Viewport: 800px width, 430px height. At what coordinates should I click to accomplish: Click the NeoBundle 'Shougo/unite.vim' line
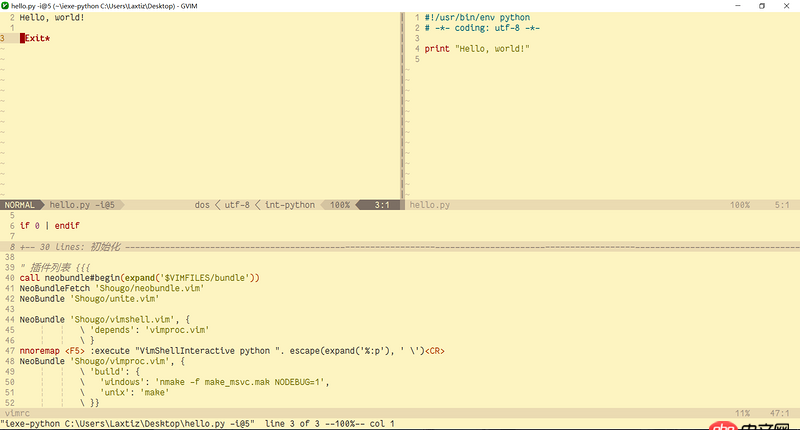coord(89,299)
